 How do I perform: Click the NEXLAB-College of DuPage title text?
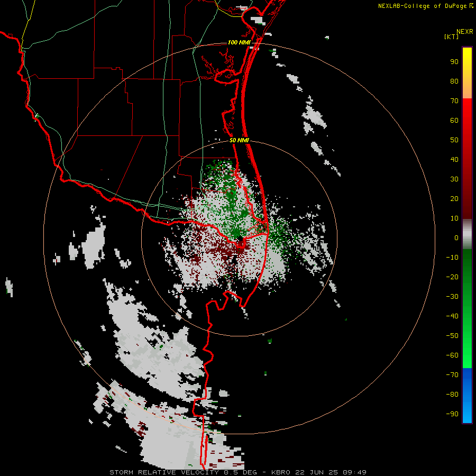422,6
